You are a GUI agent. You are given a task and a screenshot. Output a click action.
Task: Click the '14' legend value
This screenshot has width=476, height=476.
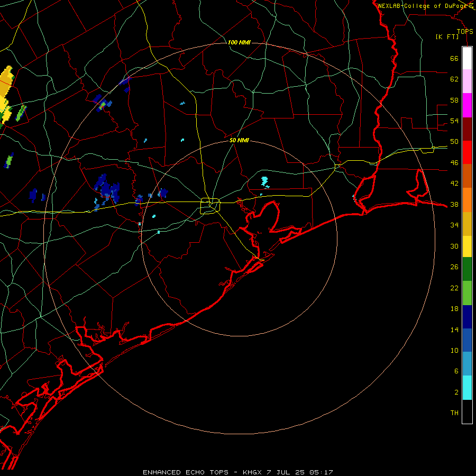coord(454,329)
